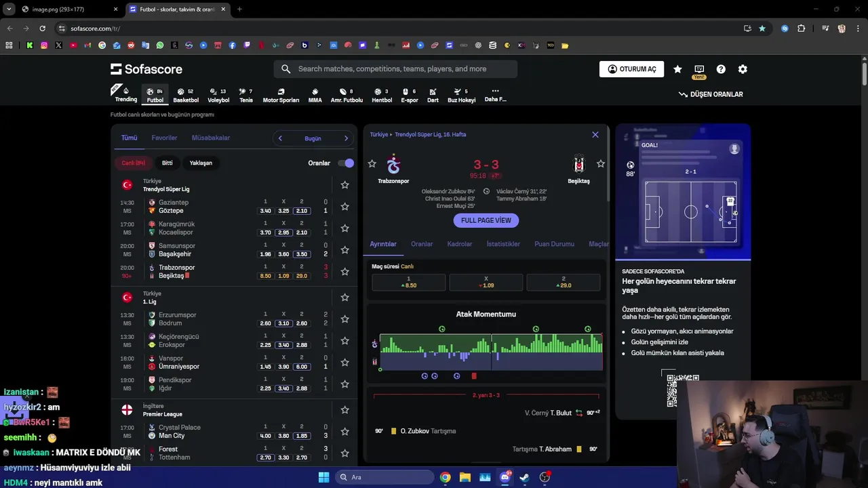
Task: Open the Bugün date picker
Action: pos(313,138)
